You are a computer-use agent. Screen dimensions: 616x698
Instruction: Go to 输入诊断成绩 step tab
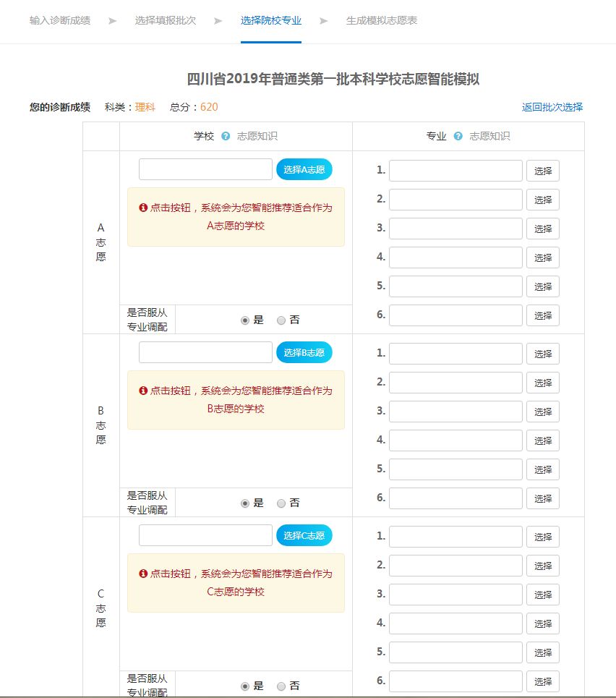60,20
